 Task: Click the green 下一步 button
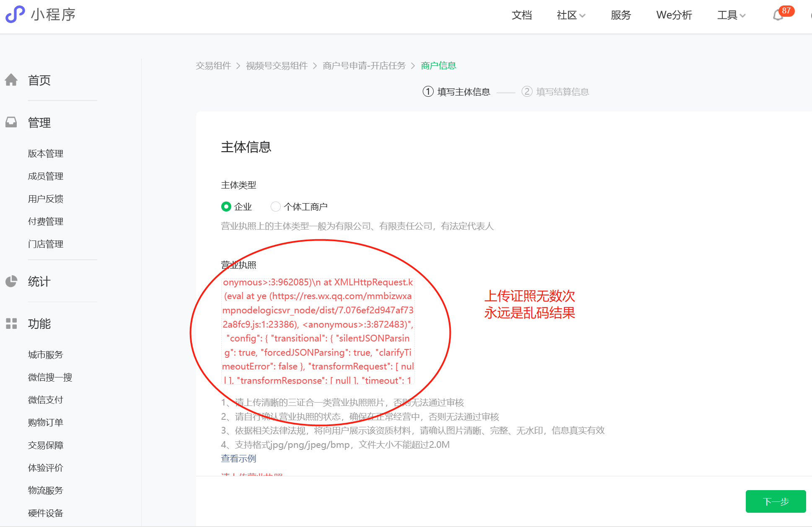pyautogui.click(x=776, y=501)
